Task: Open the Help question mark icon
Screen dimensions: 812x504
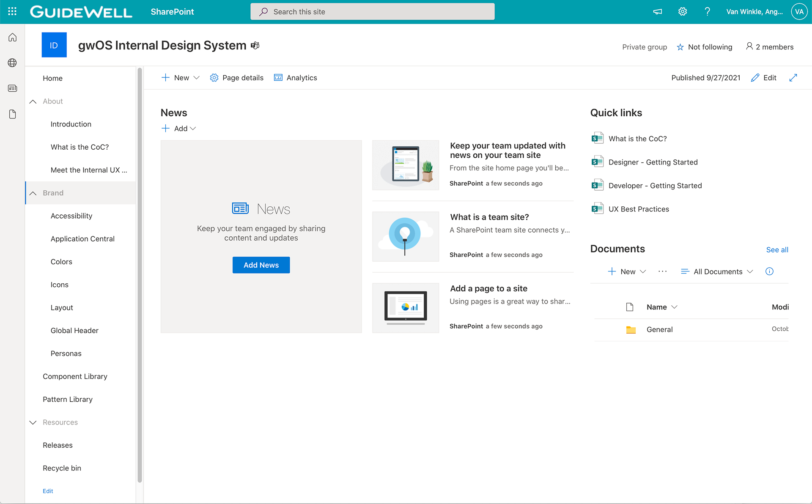Action: (x=707, y=12)
